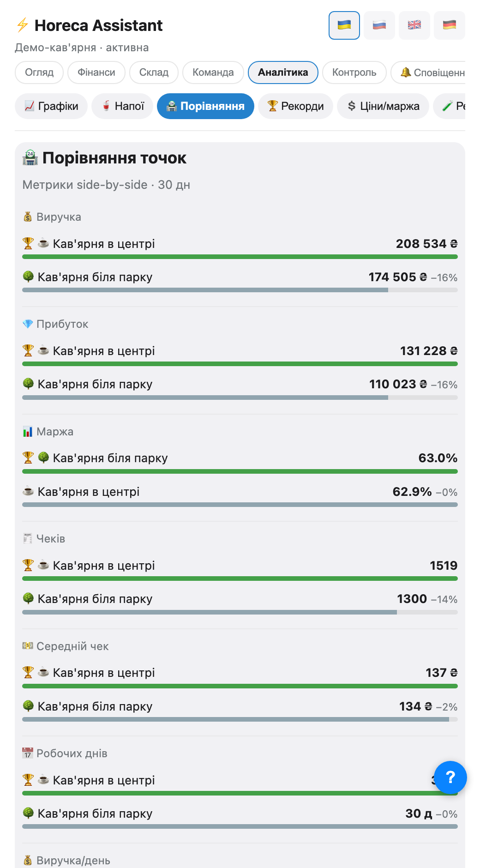Click the lightning bolt Horeca Assistant logo
Image resolution: width=480 pixels, height=868 pixels.
click(x=22, y=25)
